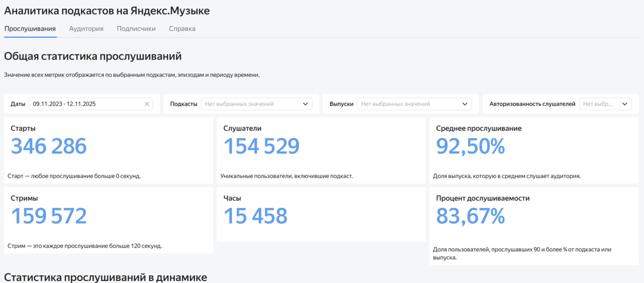644x283 pixels.
Task: Select the note 'Доля выпуска, которую в среднем слушает аудитория'
Action: [507, 176]
